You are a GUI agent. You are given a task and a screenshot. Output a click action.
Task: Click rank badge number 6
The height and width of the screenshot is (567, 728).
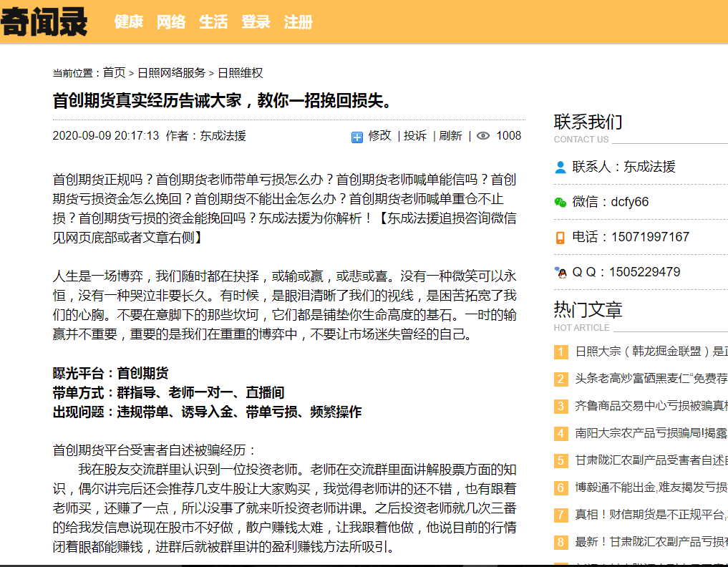coord(561,488)
